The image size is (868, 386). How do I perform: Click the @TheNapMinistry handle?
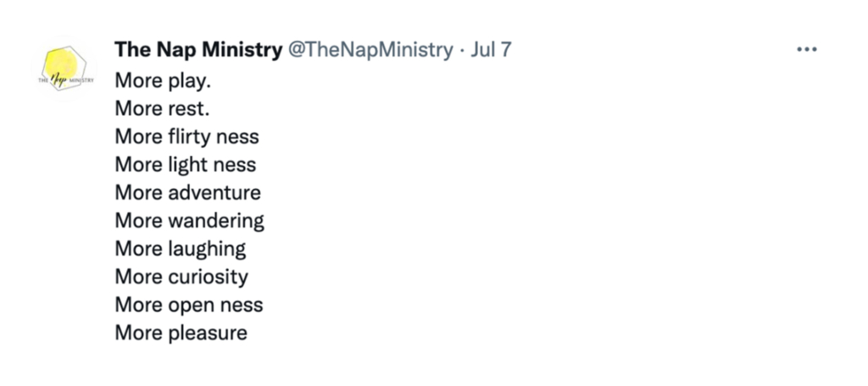click(370, 50)
